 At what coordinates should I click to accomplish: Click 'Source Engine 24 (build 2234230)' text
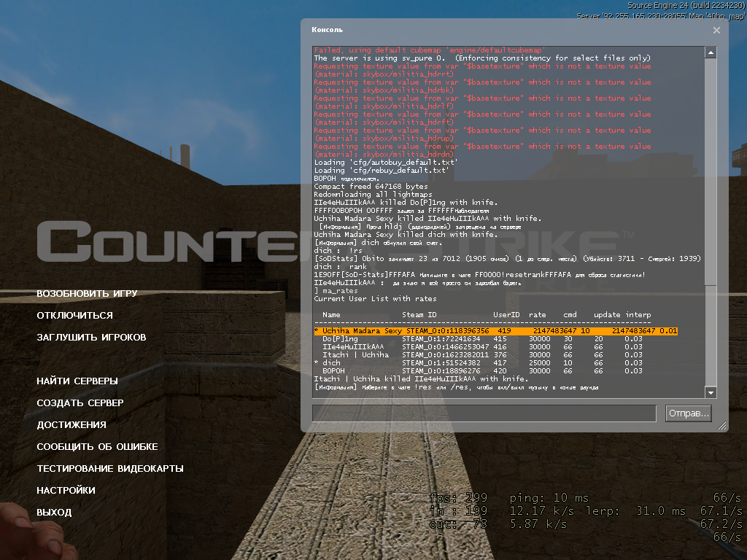pyautogui.click(x=686, y=5)
